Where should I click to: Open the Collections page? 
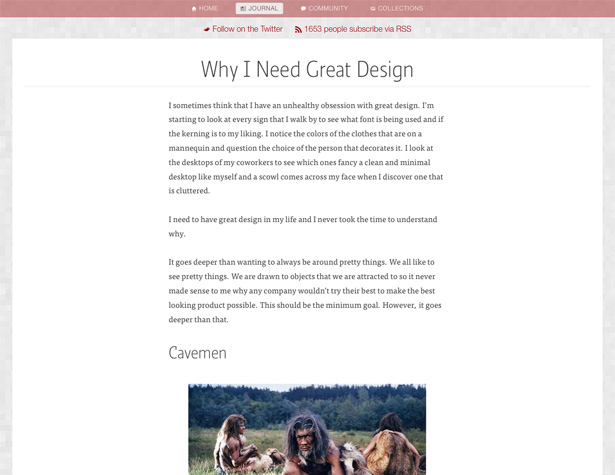coord(397,8)
